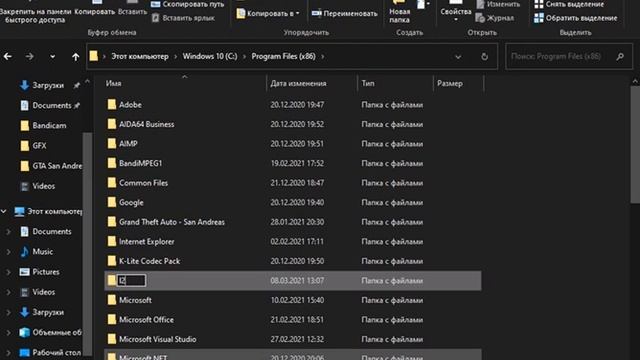Go up one folder level
The width and height of the screenshot is (640, 360).
pyautogui.click(x=75, y=56)
